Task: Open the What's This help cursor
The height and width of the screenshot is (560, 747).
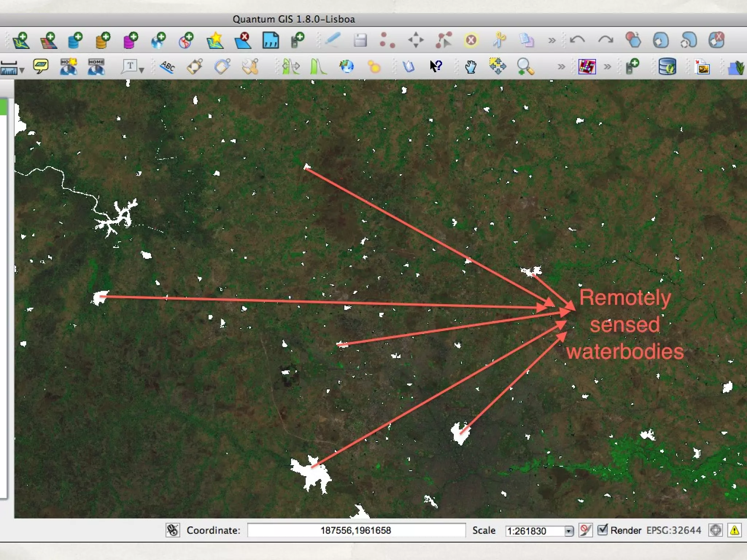Action: 436,66
